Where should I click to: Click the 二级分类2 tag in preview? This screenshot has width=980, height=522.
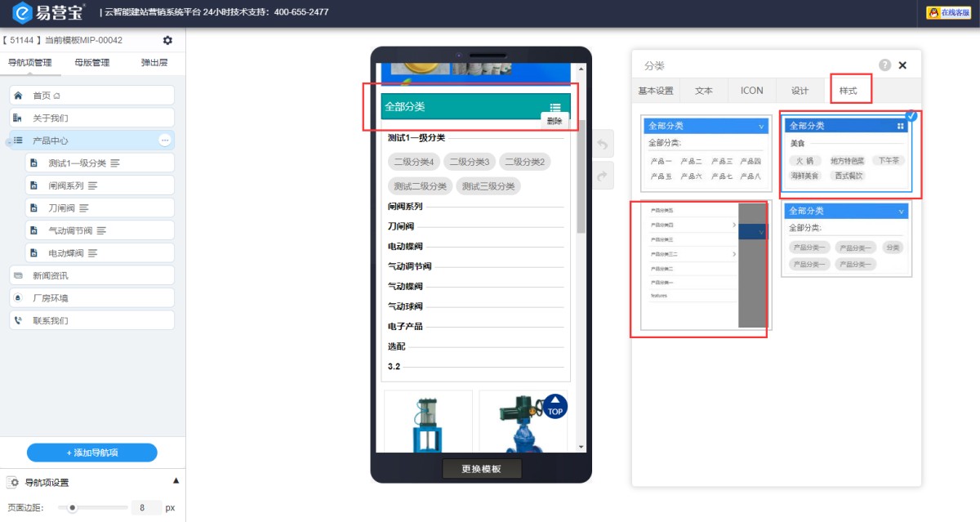click(x=525, y=162)
